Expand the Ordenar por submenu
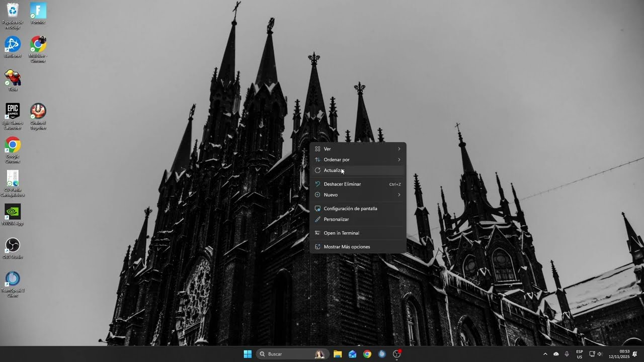The width and height of the screenshot is (644, 362). point(358,159)
